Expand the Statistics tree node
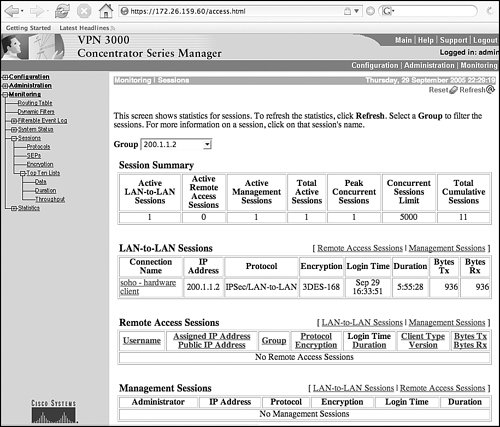This screenshot has width=500, height=427. [14, 208]
